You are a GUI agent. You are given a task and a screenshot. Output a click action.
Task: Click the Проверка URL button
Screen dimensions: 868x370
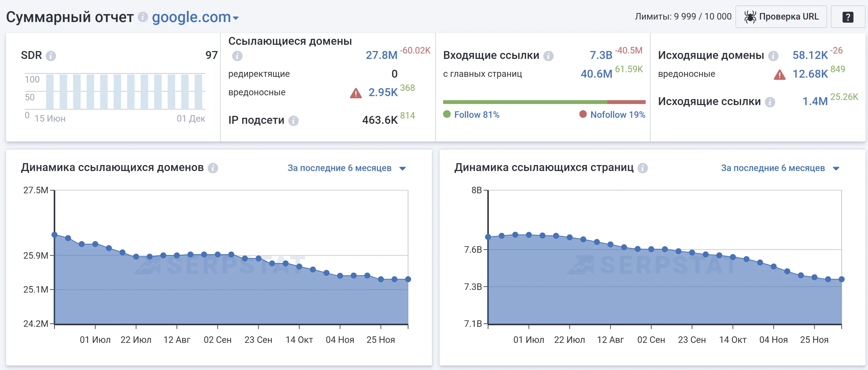781,17
